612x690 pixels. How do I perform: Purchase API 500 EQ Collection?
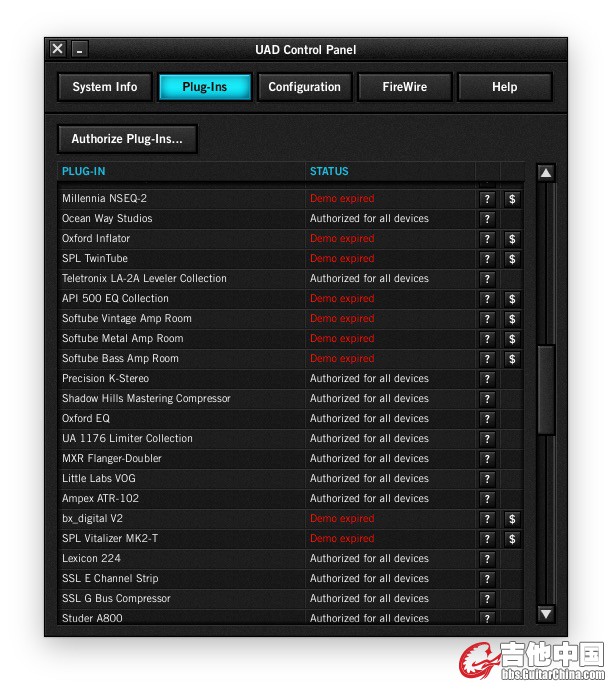click(512, 299)
